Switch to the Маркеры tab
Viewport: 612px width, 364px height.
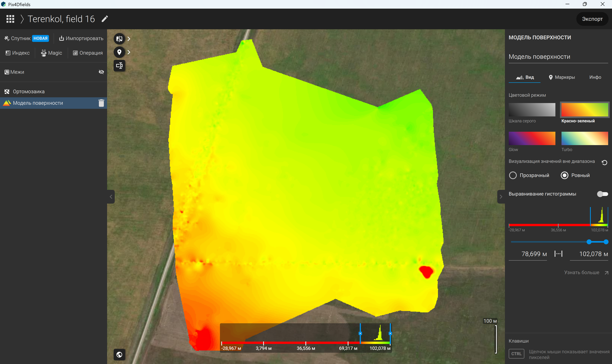562,77
